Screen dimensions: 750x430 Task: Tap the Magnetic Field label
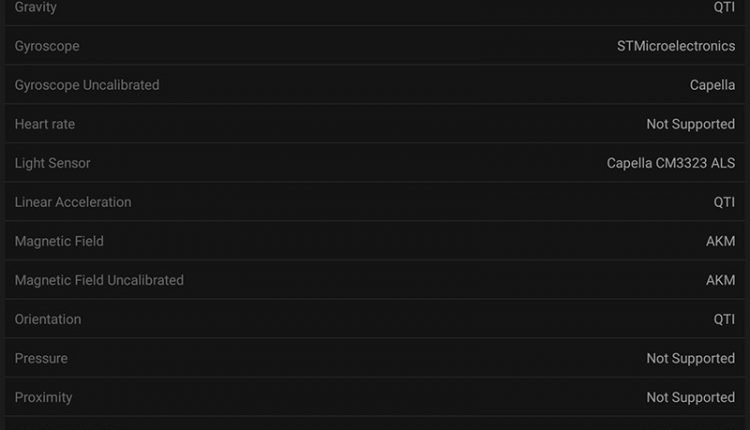coord(59,241)
